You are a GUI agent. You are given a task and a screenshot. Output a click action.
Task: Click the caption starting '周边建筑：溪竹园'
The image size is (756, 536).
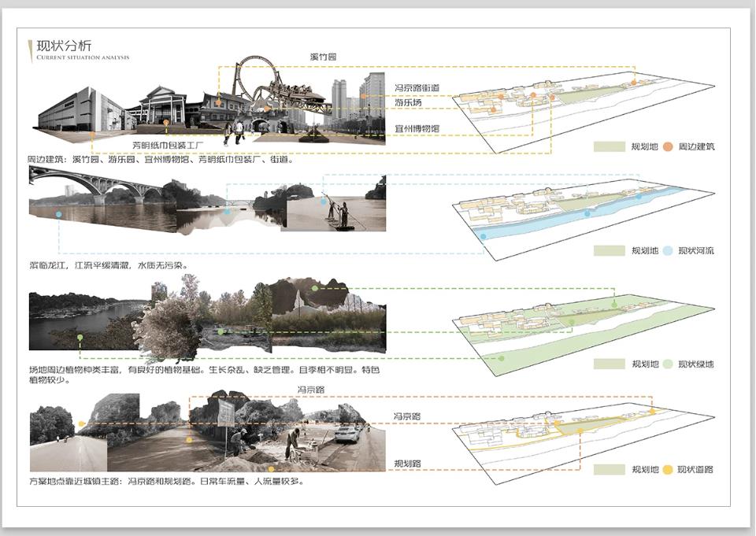[x=160, y=160]
